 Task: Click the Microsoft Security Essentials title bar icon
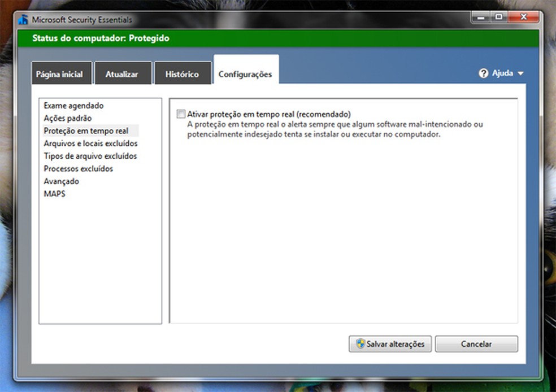23,20
